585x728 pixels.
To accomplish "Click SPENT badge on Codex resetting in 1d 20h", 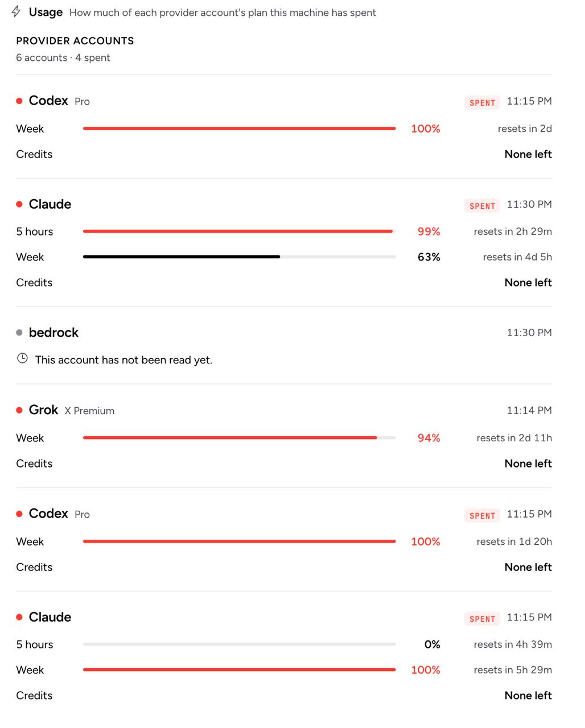I will tap(483, 515).
